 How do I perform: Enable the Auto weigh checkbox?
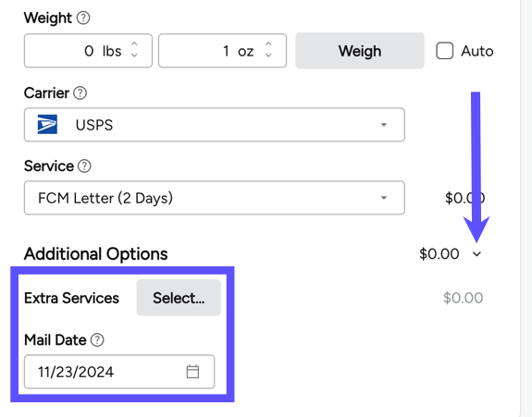[444, 51]
